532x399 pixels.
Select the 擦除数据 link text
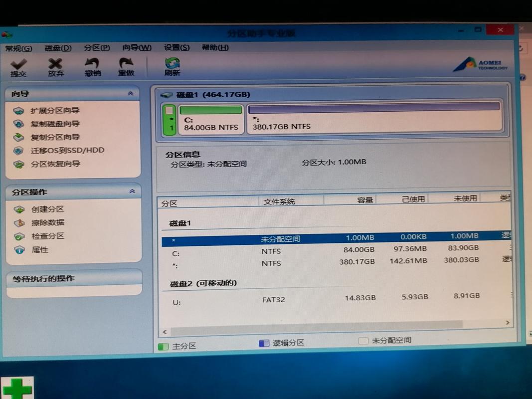click(47, 222)
